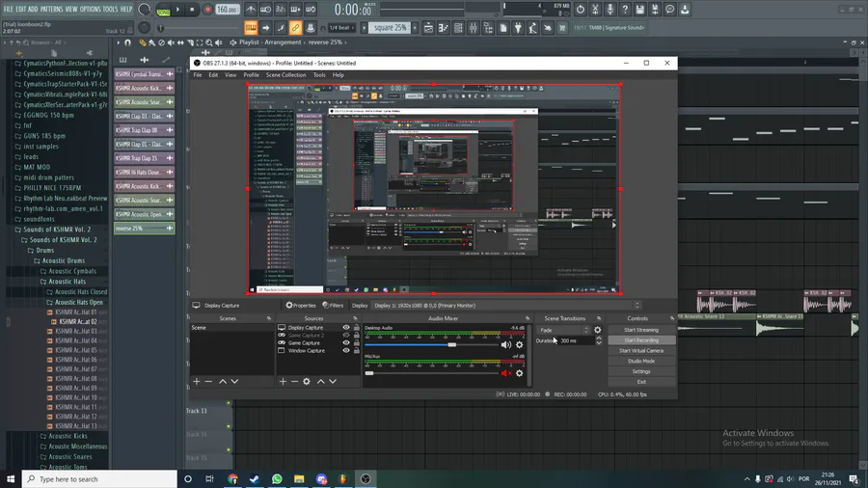The height and width of the screenshot is (488, 868).
Task: Toggle visibility eye of Game Capture source
Action: click(x=346, y=343)
